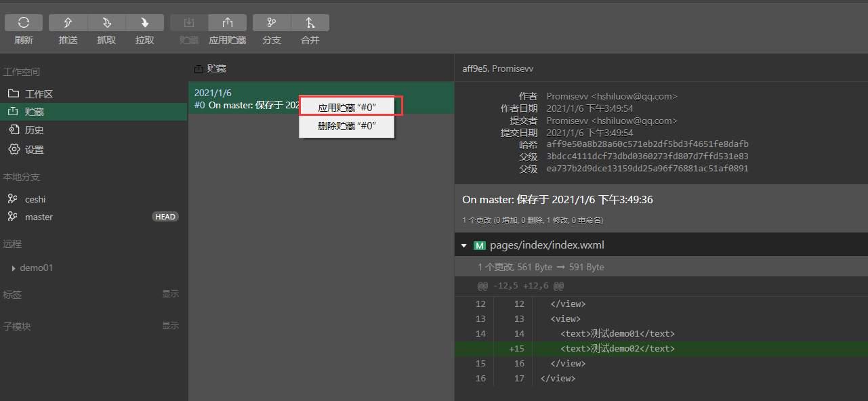The width and height of the screenshot is (868, 401).
Task: Choose 删除贮藏 "#0" from context menu
Action: 346,126
